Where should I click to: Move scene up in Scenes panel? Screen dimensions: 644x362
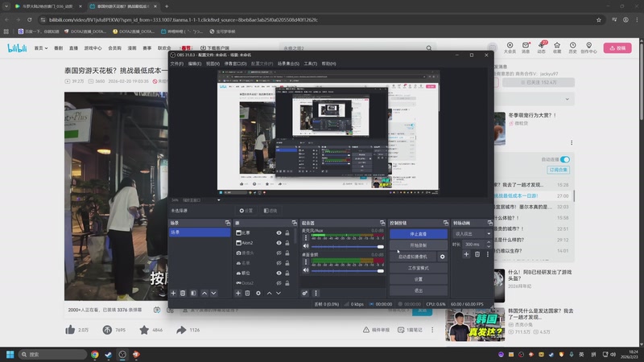pyautogui.click(x=204, y=293)
